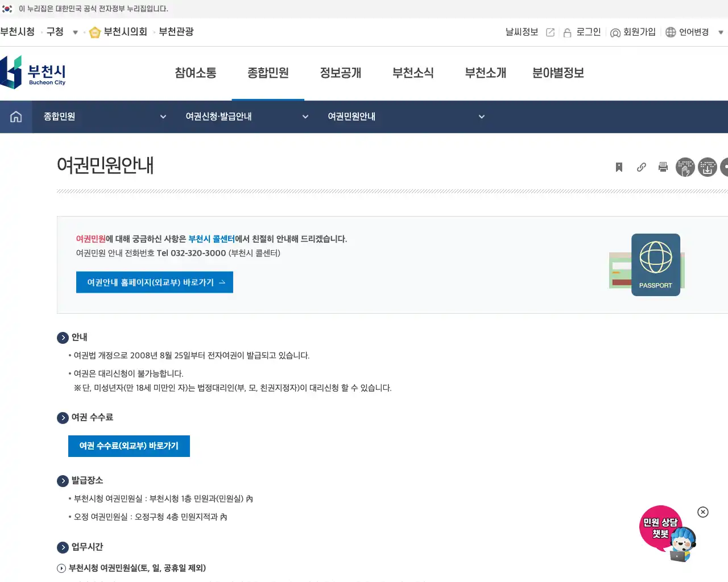Open the 참여소통 main menu
The width and height of the screenshot is (728, 582).
coord(196,73)
